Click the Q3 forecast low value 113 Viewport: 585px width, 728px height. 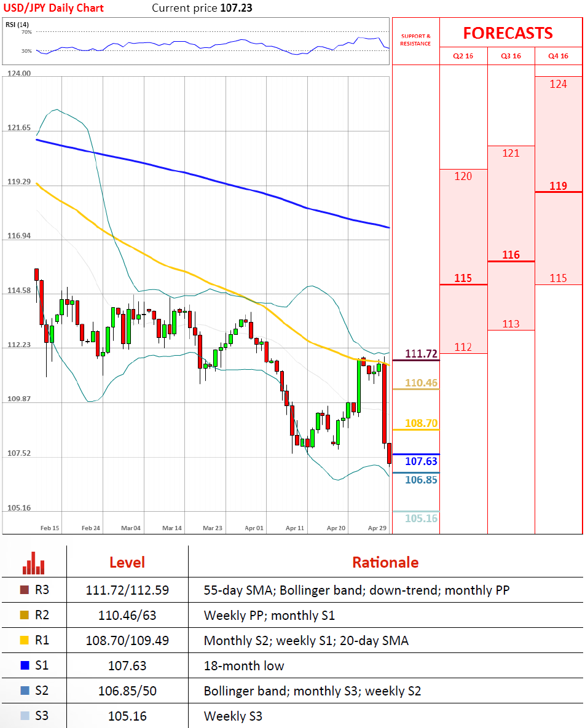pos(511,324)
